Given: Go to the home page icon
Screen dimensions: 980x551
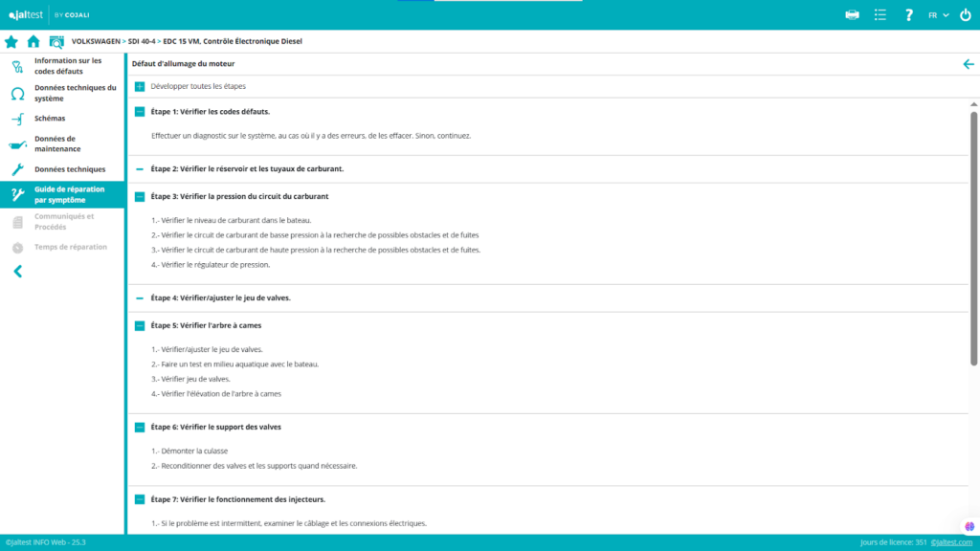Looking at the screenshot, I should click(x=33, y=42).
